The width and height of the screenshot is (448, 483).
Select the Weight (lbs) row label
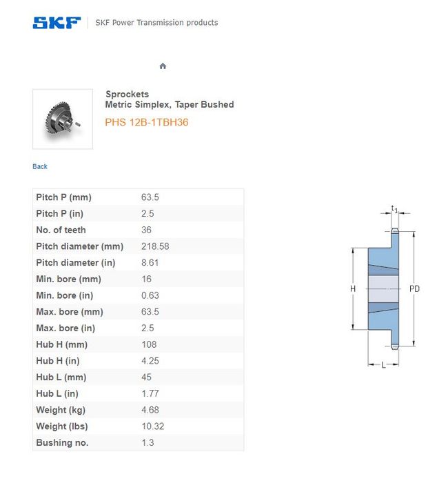point(62,426)
